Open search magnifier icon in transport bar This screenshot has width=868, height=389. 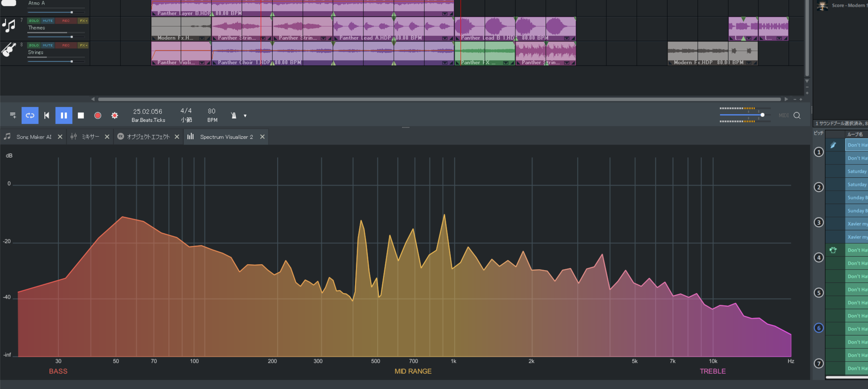[x=797, y=115]
